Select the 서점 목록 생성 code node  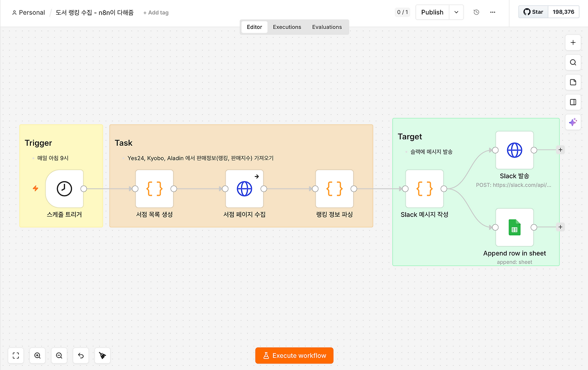tap(154, 188)
